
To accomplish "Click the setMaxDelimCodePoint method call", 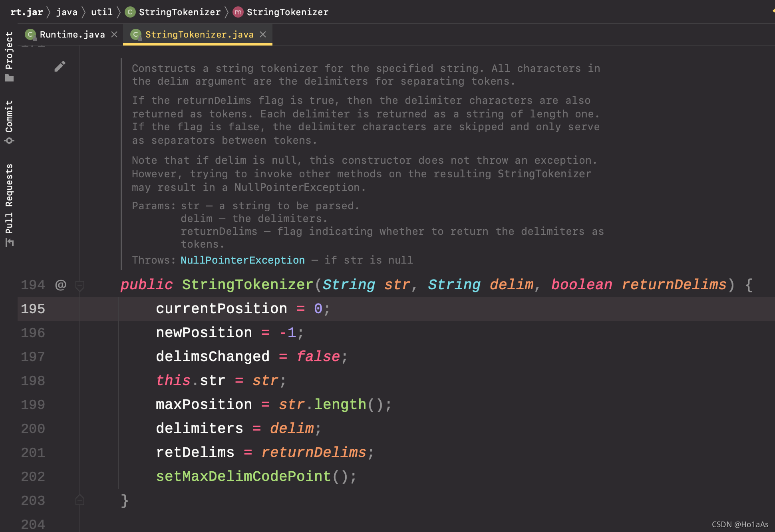I will 243,476.
